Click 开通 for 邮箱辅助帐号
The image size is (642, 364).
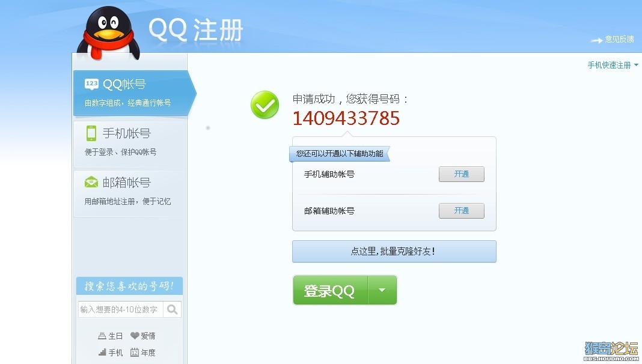click(x=462, y=211)
